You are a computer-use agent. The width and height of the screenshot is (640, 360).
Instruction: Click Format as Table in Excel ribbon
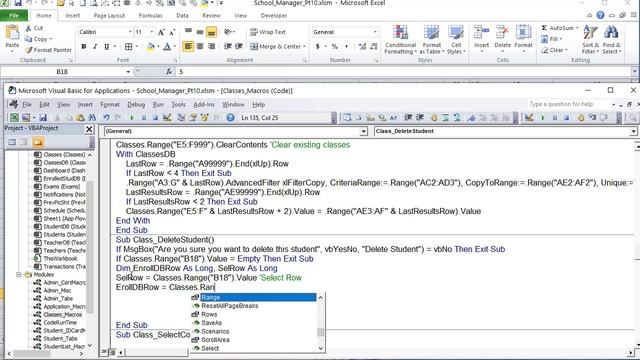(431, 40)
